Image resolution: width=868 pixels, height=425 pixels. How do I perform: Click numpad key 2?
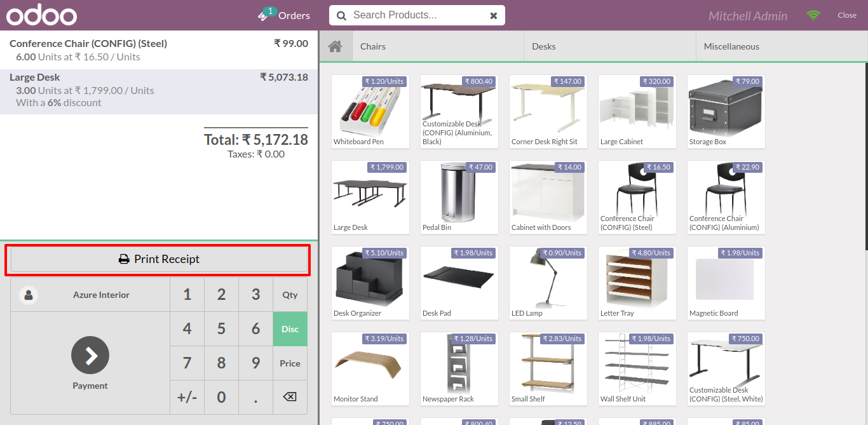click(221, 295)
